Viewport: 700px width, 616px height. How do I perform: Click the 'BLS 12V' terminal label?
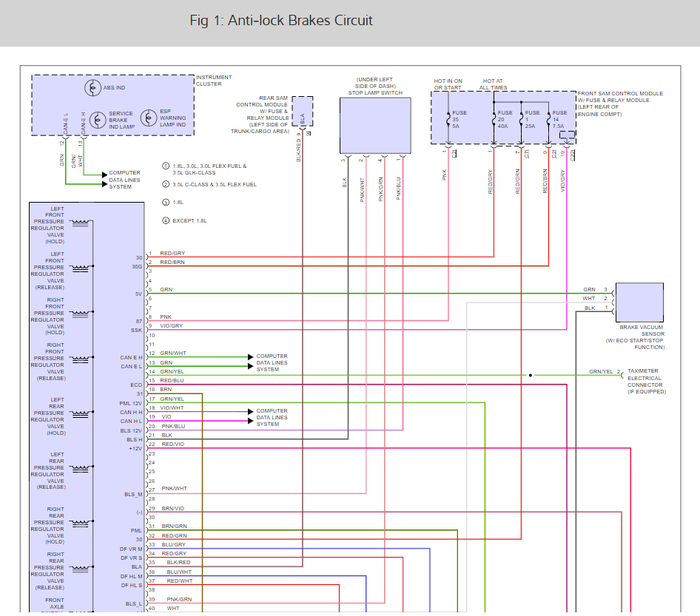pyautogui.click(x=131, y=431)
